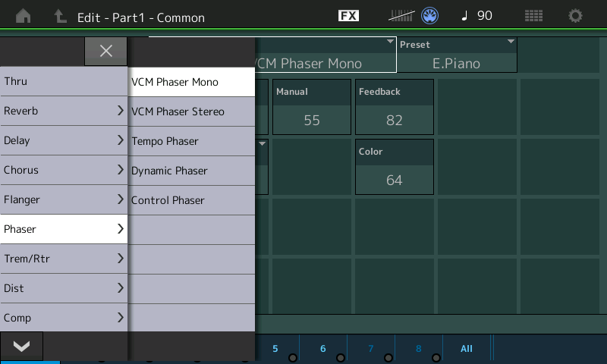
Task: Expand the Delay effect category
Action: (64, 140)
